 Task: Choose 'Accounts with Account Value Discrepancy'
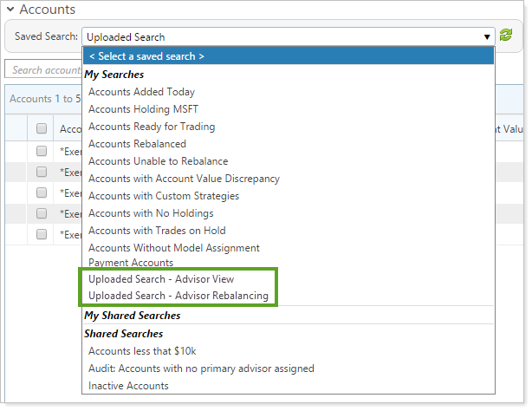[184, 179]
